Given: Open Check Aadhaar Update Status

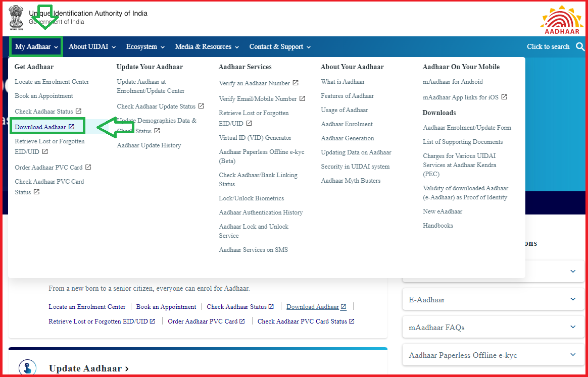Looking at the screenshot, I should click(161, 106).
